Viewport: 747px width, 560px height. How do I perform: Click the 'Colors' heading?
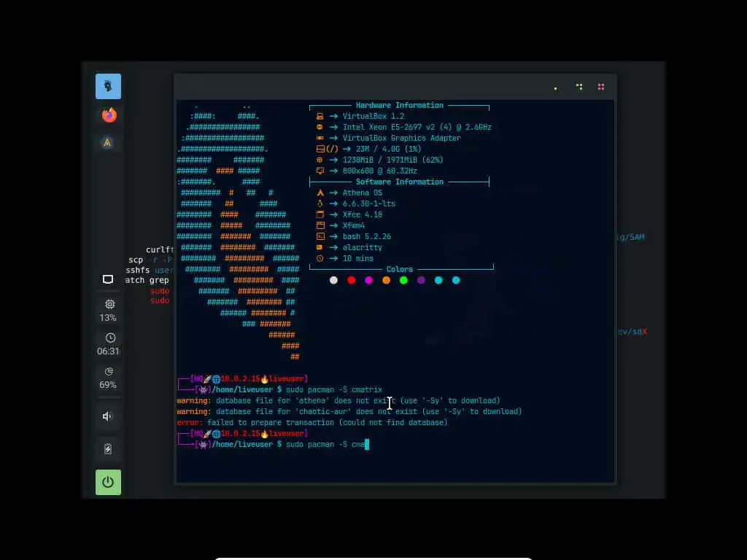pos(399,270)
